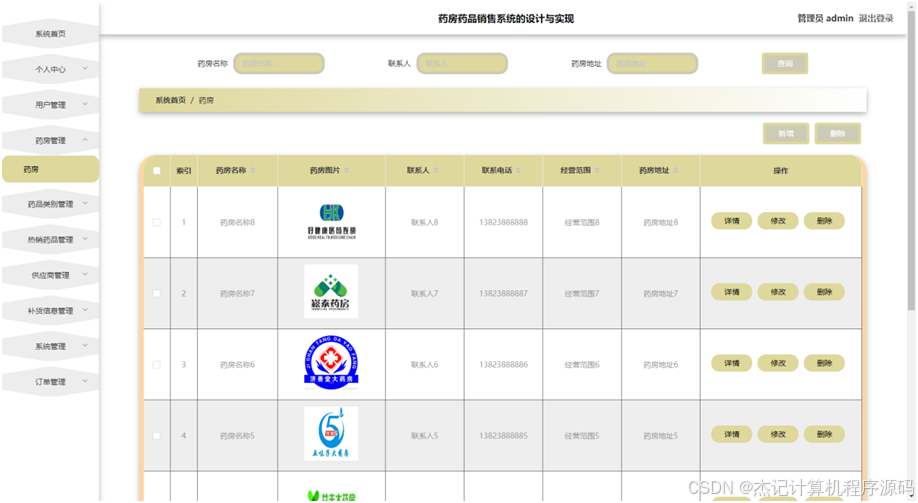Focus the 药房名称 search field
The width and height of the screenshot is (918, 503).
tap(279, 63)
